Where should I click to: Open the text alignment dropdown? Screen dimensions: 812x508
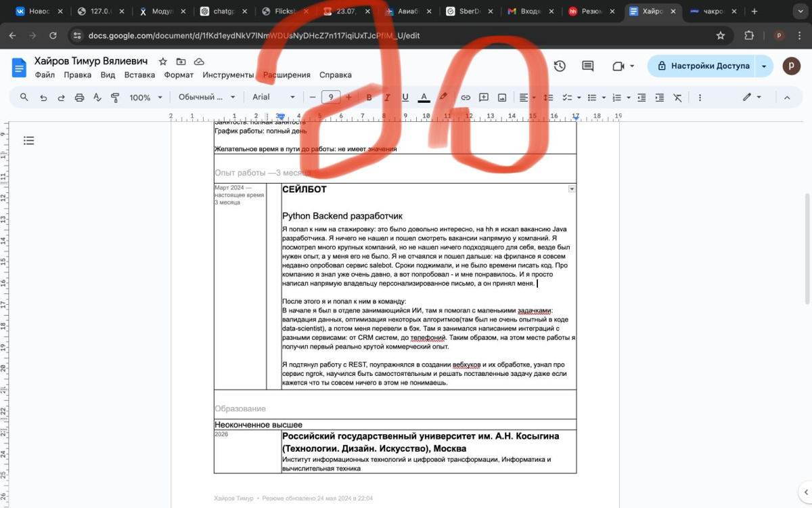pyautogui.click(x=528, y=98)
